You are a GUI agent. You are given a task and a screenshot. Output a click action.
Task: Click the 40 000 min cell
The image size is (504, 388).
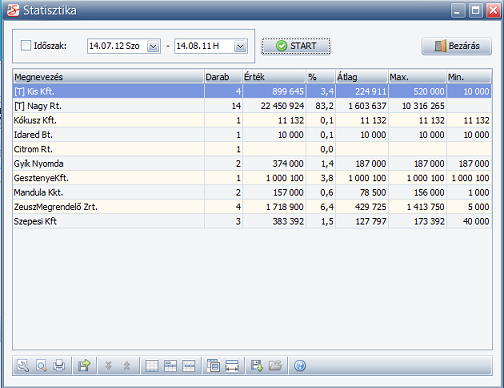coord(469,221)
